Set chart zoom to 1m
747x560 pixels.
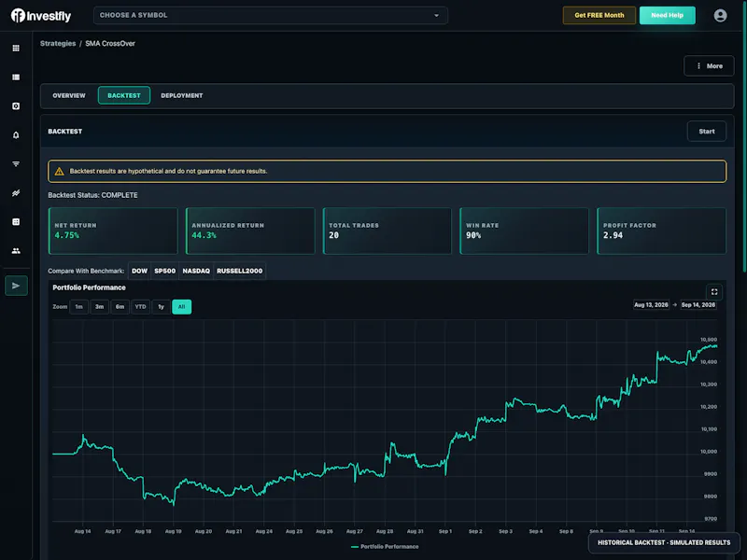click(79, 307)
